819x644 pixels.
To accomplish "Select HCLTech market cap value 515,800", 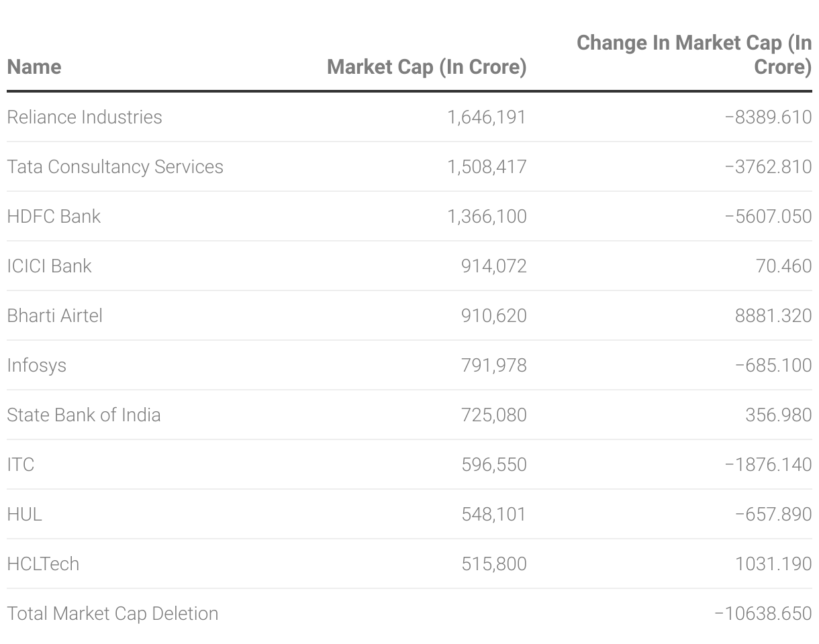I will click(x=493, y=563).
